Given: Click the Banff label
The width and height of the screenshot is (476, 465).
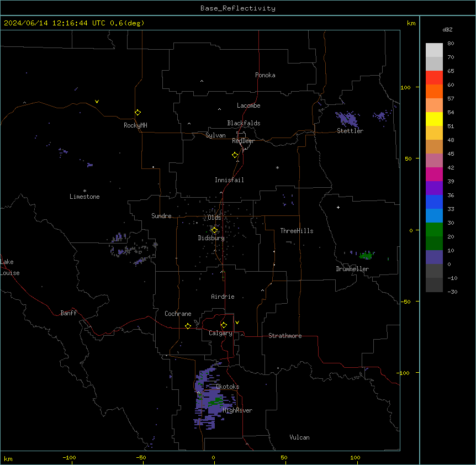Looking at the screenshot, I should 68,313.
